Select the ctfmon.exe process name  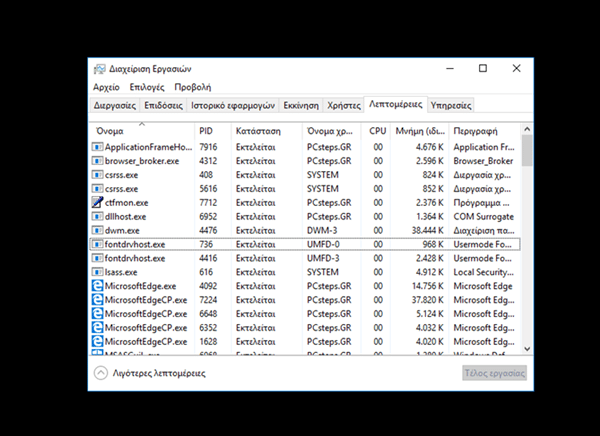click(126, 202)
